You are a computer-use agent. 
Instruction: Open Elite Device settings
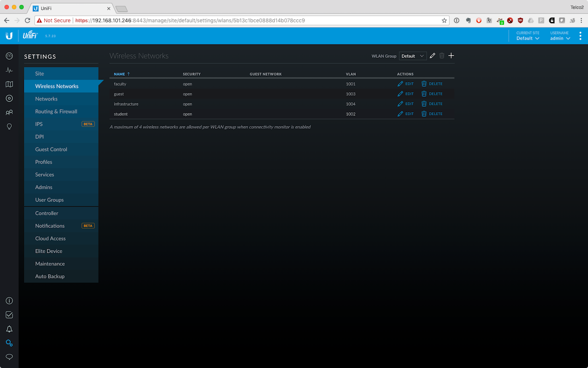61,251
